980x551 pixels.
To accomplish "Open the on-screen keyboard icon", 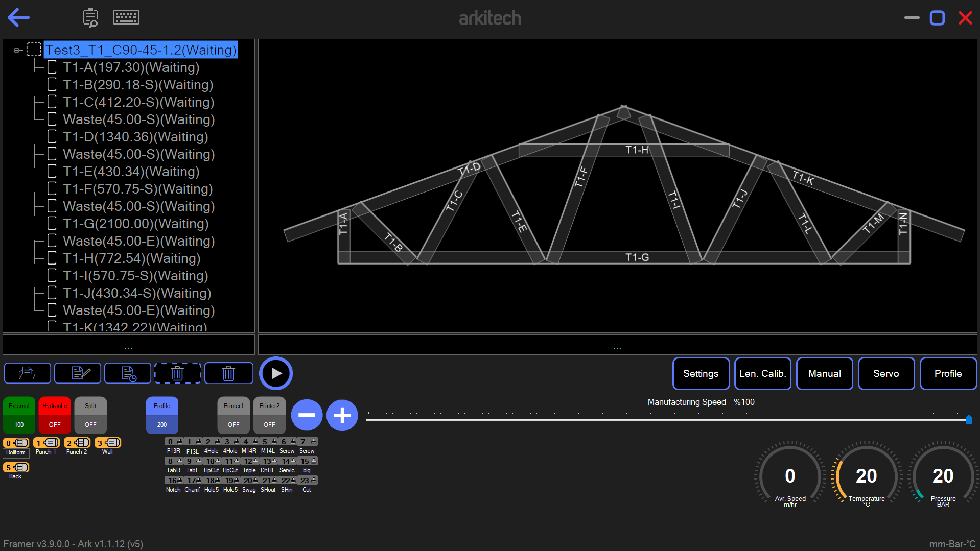I will pyautogui.click(x=126, y=17).
